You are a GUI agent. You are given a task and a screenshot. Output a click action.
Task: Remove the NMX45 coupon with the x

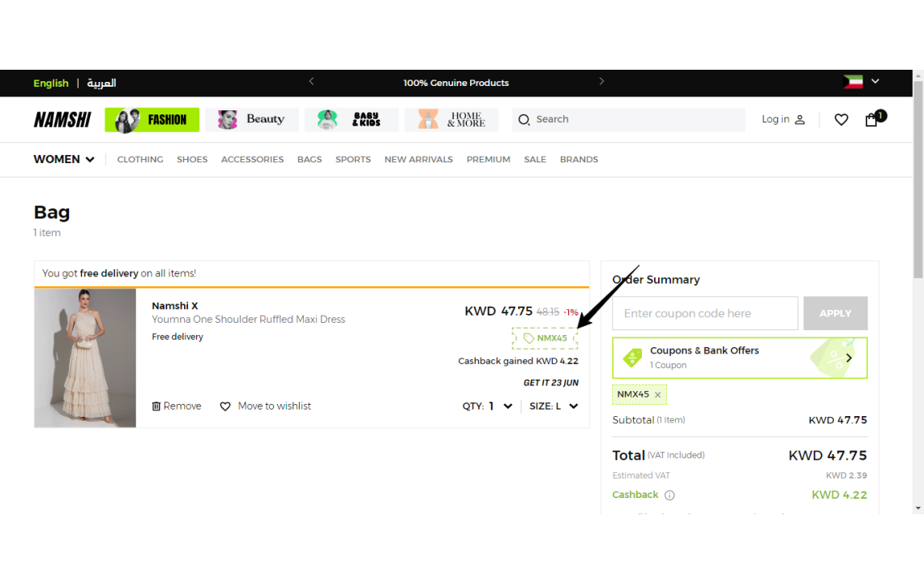(657, 395)
